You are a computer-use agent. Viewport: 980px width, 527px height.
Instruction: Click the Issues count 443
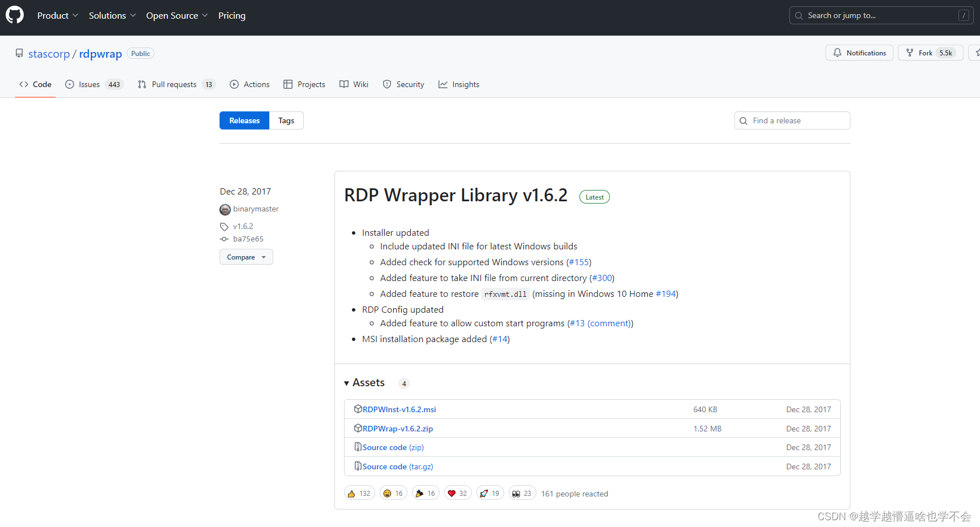(x=114, y=85)
